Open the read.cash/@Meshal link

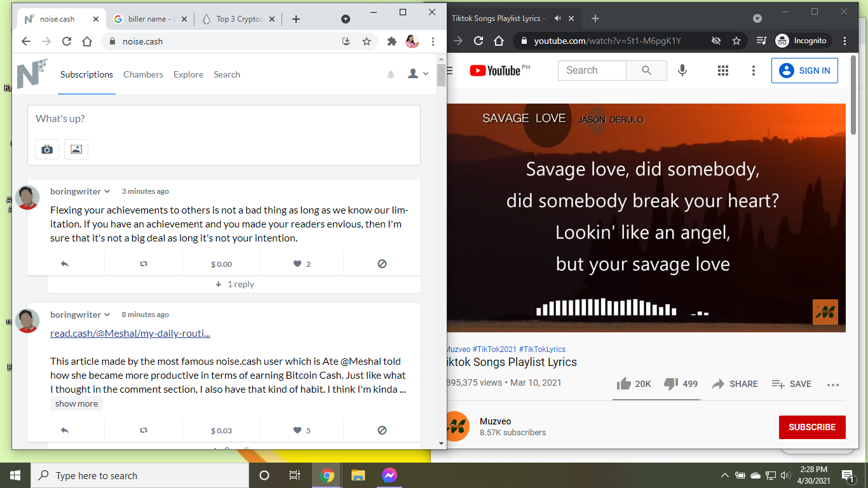[x=130, y=333]
